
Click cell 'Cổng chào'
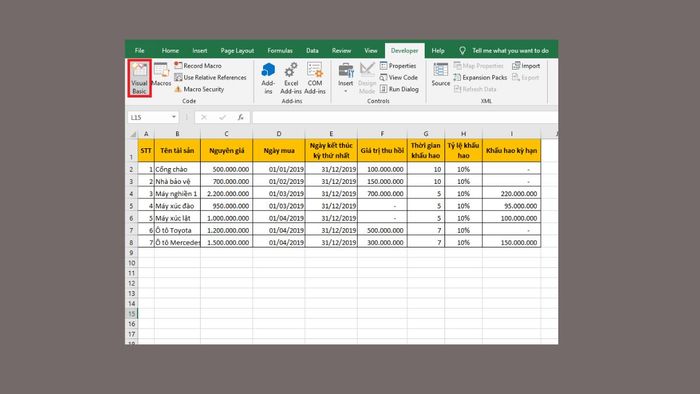coord(177,169)
